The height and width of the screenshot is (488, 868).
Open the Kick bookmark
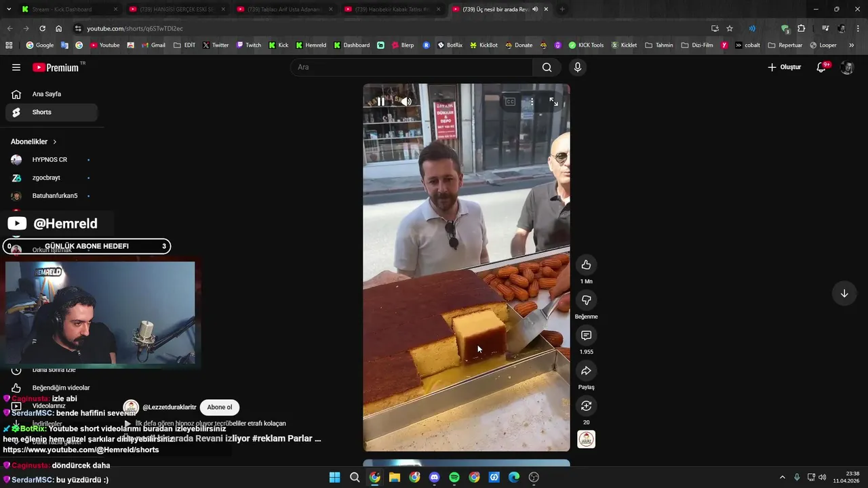[x=278, y=45]
